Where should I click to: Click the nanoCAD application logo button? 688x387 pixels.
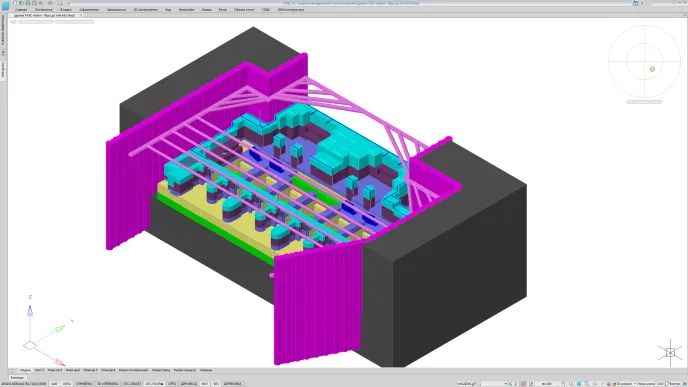5,6
